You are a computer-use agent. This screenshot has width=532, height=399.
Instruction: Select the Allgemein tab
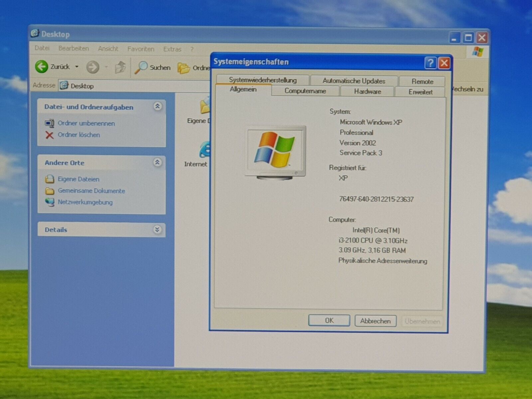click(x=243, y=89)
